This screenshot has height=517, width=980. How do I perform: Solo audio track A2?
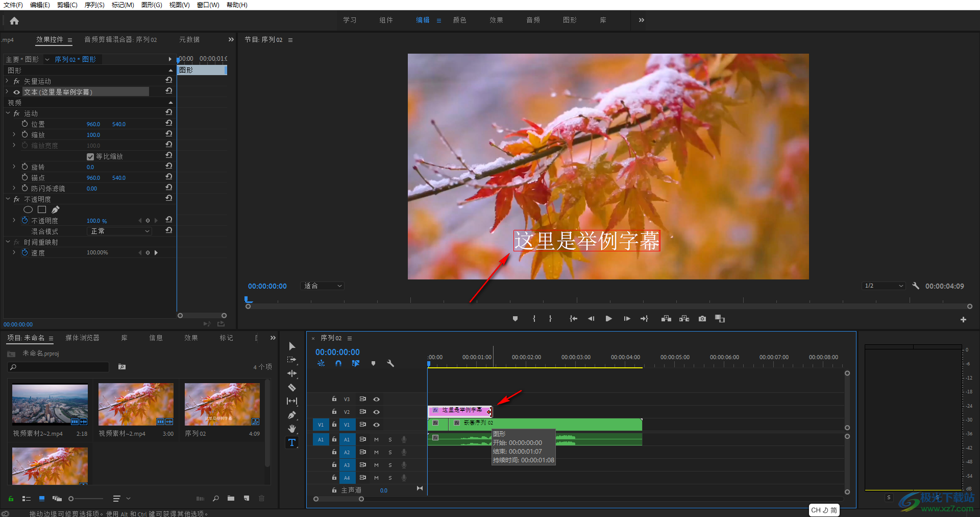[390, 452]
